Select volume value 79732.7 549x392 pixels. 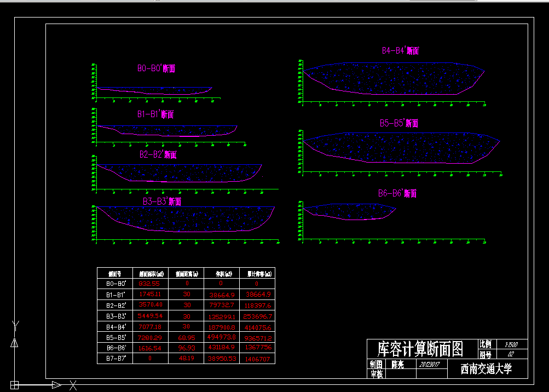(x=222, y=305)
